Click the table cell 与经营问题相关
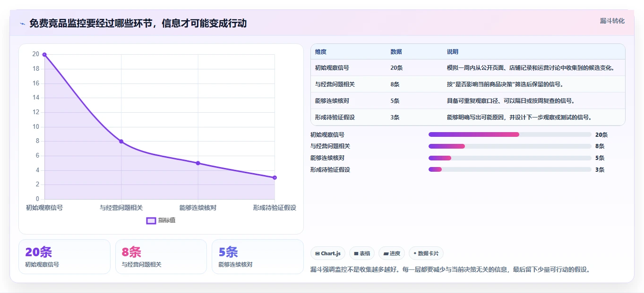Image resolution: width=644 pixels, height=293 pixels. click(335, 84)
